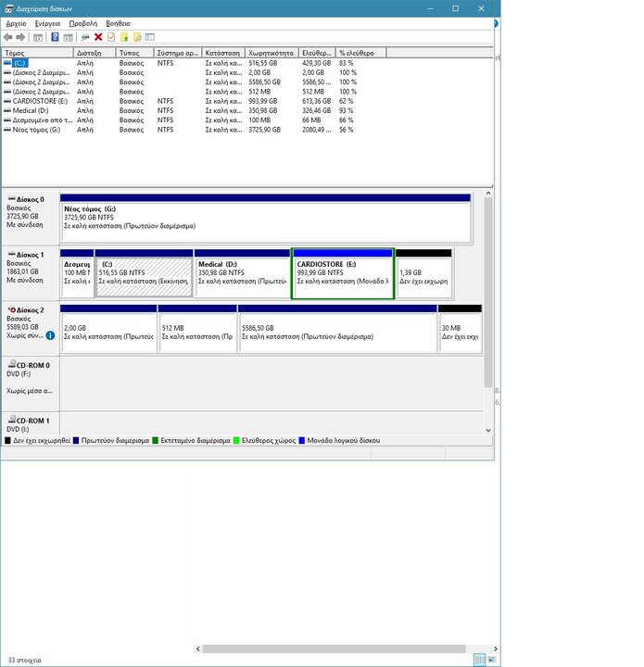The width and height of the screenshot is (644, 667).
Task: Click the rightmost toolbar view settings icon
Action: pos(150,37)
